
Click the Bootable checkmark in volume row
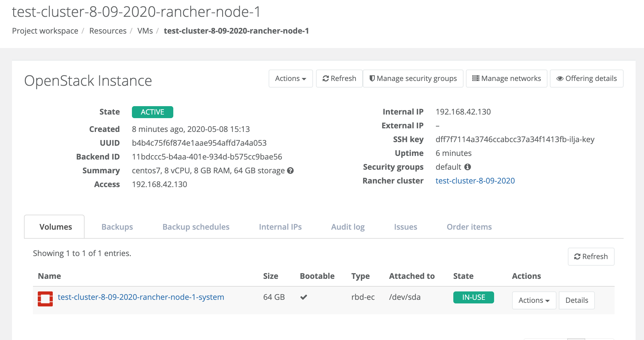click(x=304, y=297)
